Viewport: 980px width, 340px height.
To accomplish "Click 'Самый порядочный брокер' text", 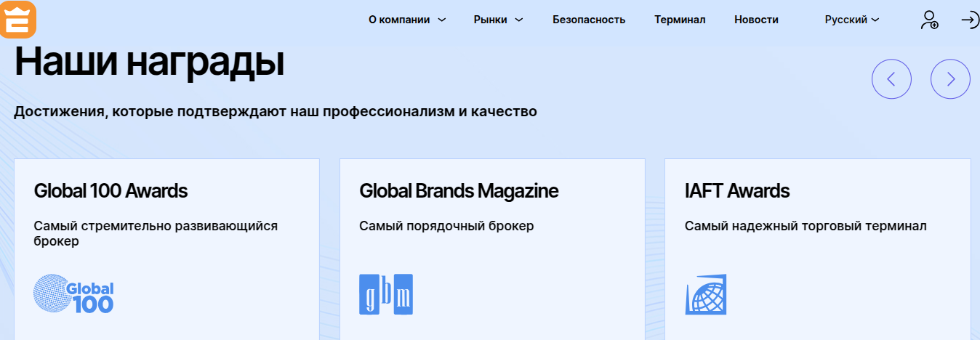I will point(446,226).
